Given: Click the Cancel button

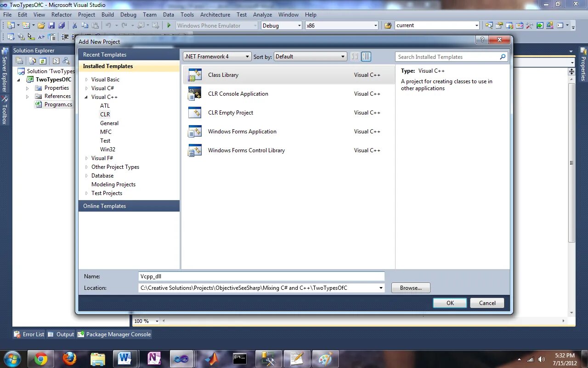Looking at the screenshot, I should click(487, 303).
